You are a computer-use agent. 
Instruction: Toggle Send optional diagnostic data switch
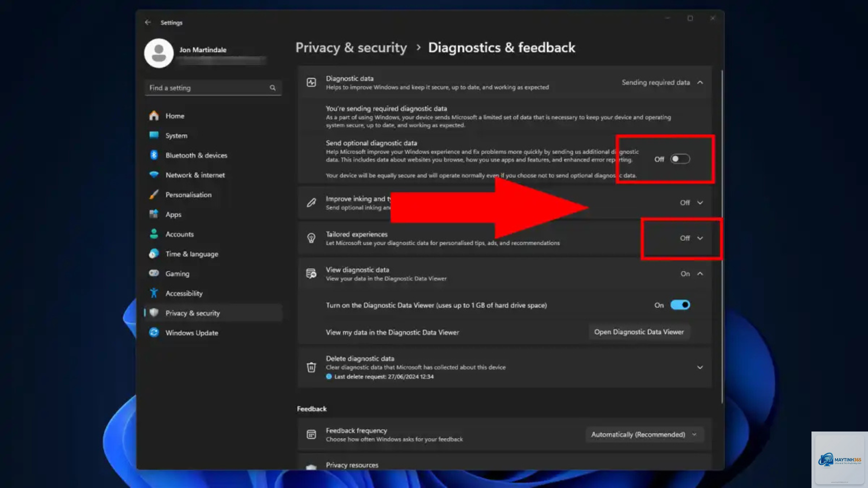(x=680, y=159)
